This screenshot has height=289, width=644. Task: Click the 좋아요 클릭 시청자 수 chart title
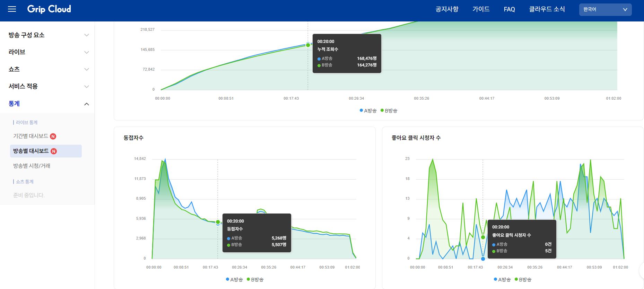click(x=416, y=138)
